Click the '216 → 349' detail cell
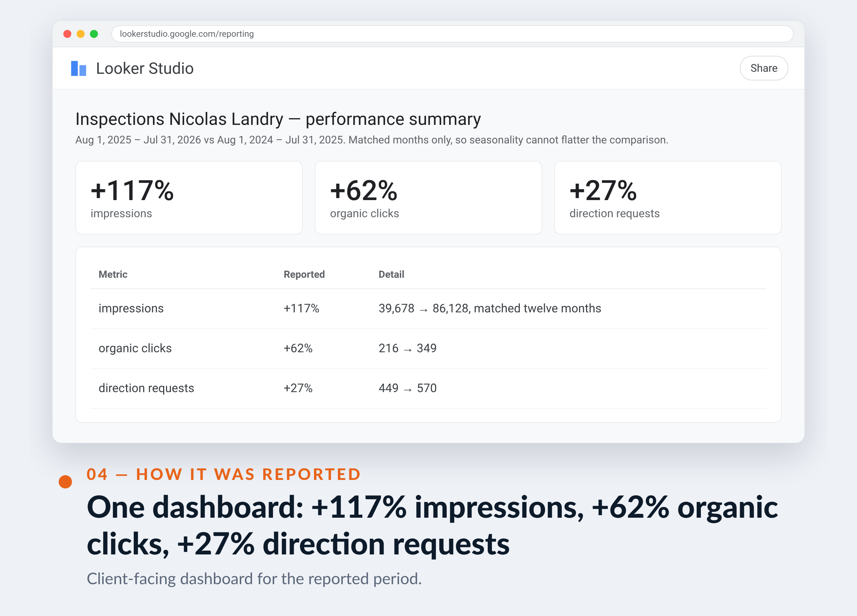Viewport: 857px width, 616px height. pyautogui.click(x=407, y=348)
